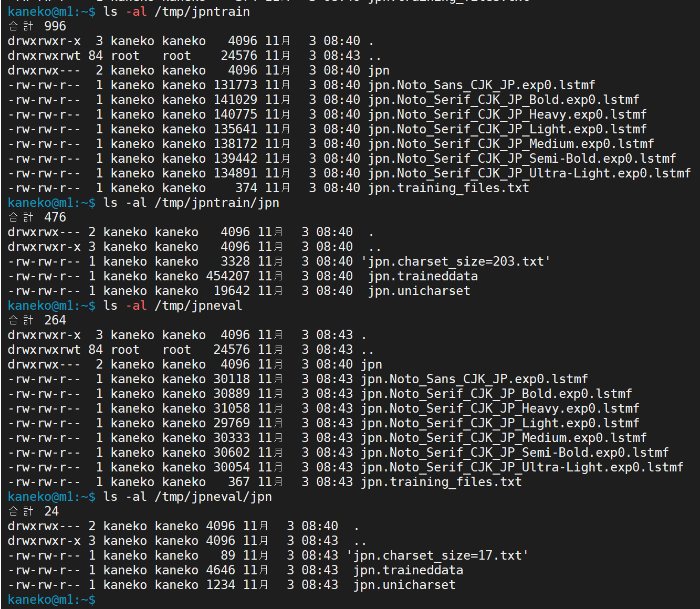Click the jpn directory under the jpntrain listing

click(x=379, y=70)
